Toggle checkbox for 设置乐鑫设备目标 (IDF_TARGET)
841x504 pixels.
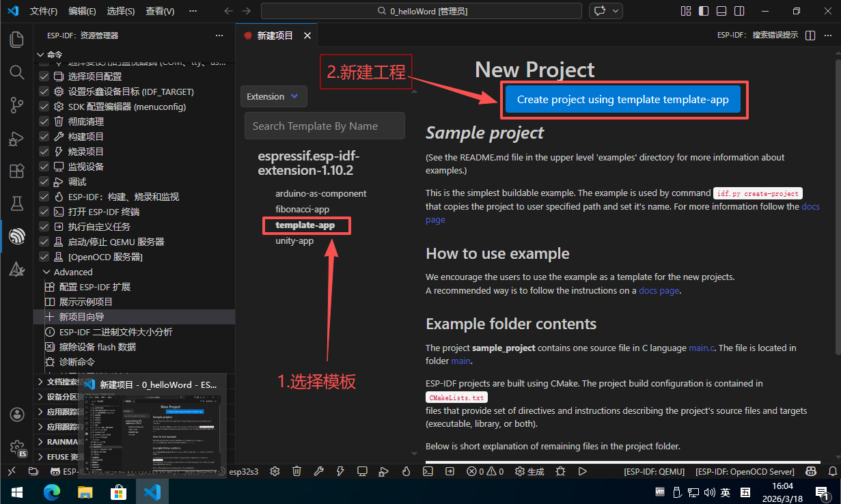44,92
